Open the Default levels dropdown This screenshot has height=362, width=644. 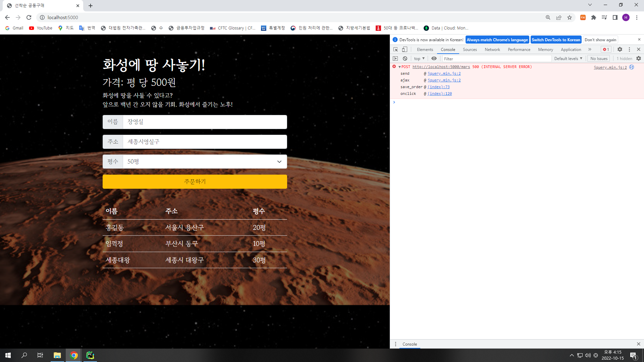pos(568,58)
